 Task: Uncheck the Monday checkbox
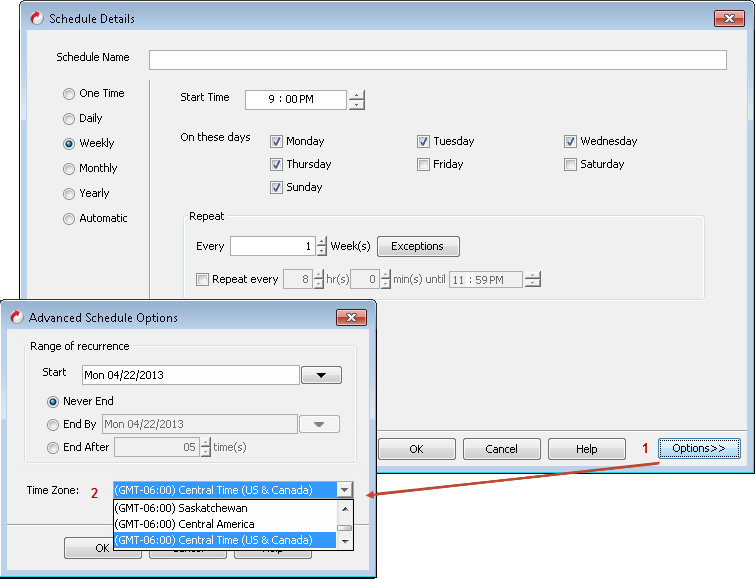click(277, 141)
